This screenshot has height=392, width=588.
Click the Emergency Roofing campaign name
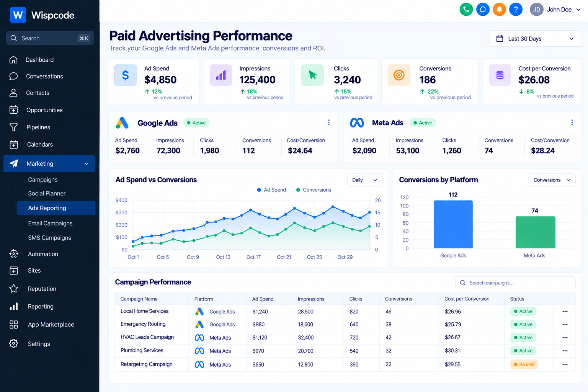pyautogui.click(x=143, y=324)
